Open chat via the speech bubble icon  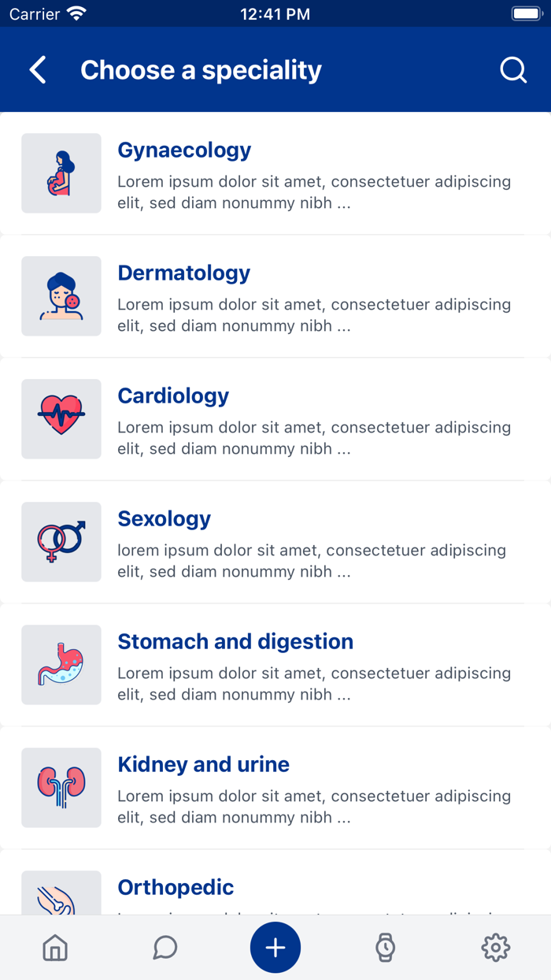pyautogui.click(x=165, y=948)
